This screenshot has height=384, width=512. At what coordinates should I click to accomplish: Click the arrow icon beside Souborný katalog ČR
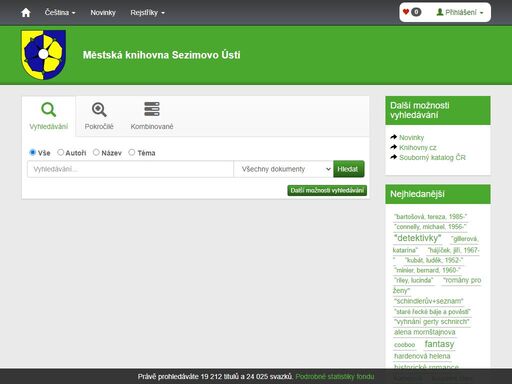[394, 157]
